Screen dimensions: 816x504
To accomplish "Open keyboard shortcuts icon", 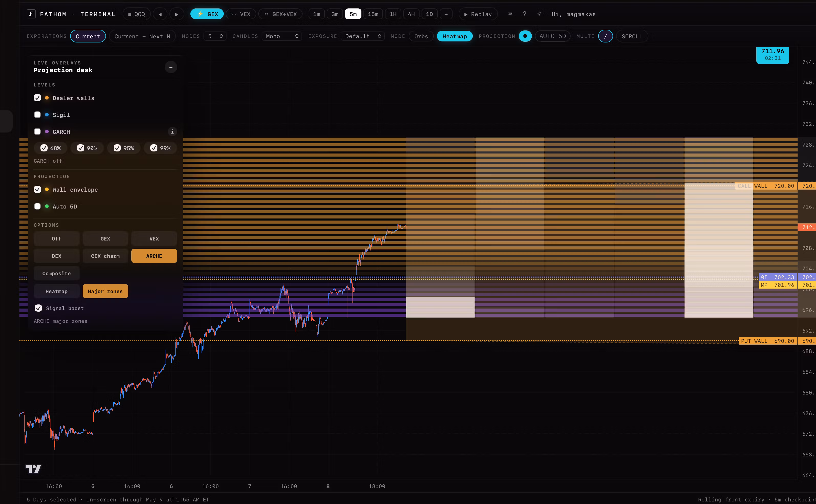I will 510,14.
